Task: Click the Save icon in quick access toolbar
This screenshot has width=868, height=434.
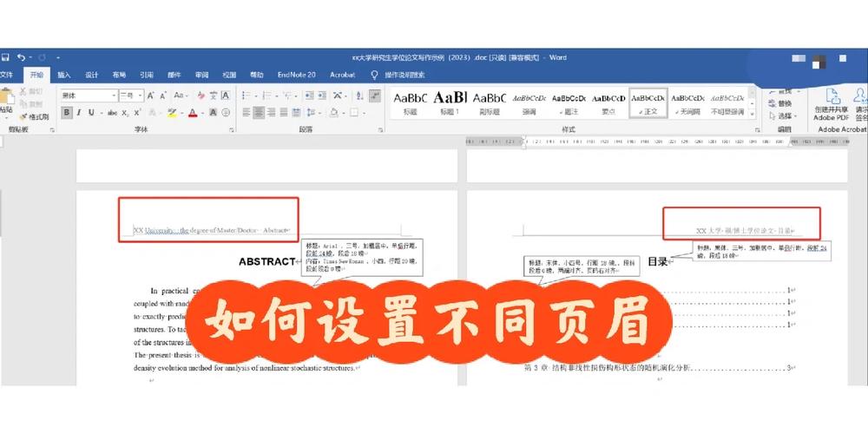Action: pos(5,57)
